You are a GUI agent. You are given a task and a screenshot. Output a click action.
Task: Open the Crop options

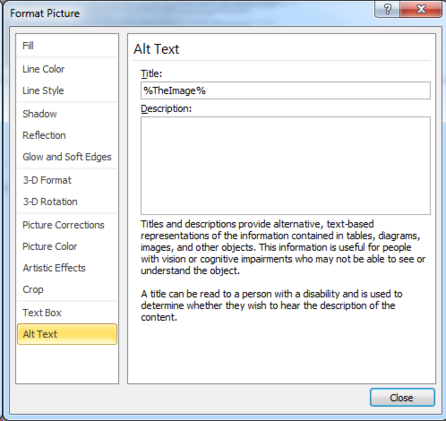pyautogui.click(x=67, y=289)
